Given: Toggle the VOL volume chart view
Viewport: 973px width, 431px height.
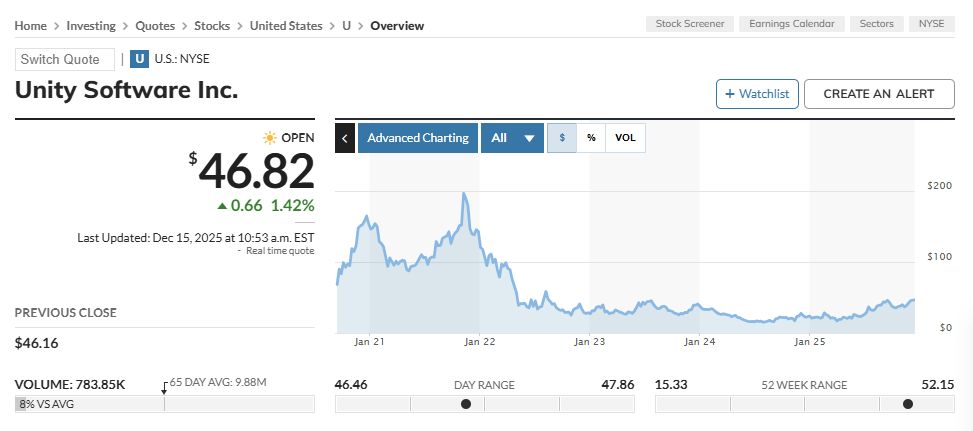Looking at the screenshot, I should click(625, 138).
